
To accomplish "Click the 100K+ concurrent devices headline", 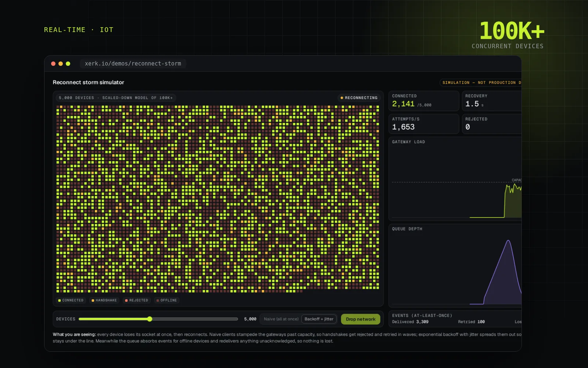I will tap(508, 35).
